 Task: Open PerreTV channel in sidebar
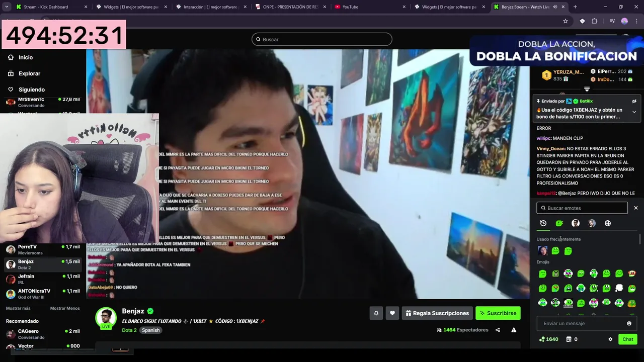[43, 249]
